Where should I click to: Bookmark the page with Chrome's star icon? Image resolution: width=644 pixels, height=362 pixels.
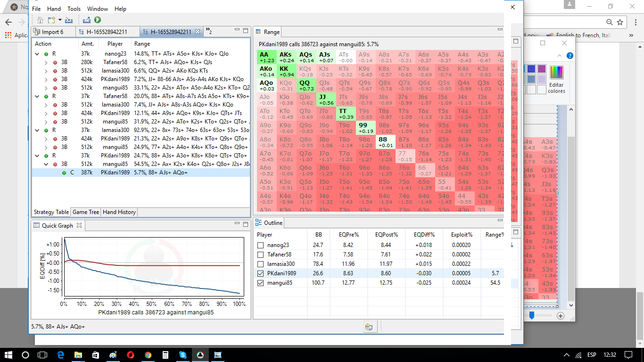[x=620, y=22]
